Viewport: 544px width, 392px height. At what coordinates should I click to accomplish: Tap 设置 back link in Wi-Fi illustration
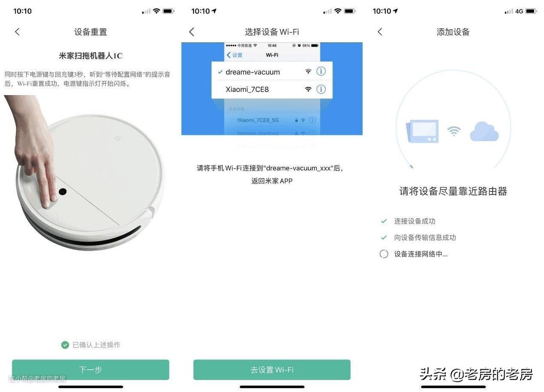click(x=235, y=55)
